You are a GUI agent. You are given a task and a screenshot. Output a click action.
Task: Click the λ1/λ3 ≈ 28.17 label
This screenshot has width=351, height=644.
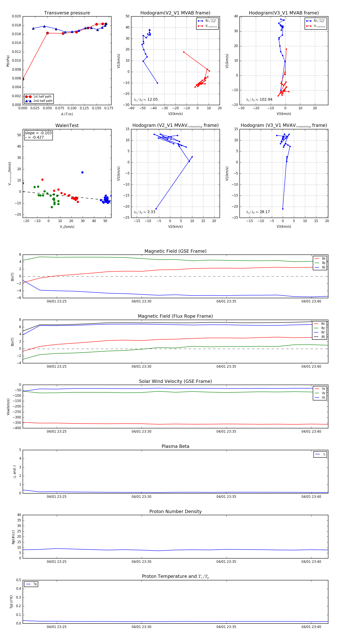[x=258, y=212]
